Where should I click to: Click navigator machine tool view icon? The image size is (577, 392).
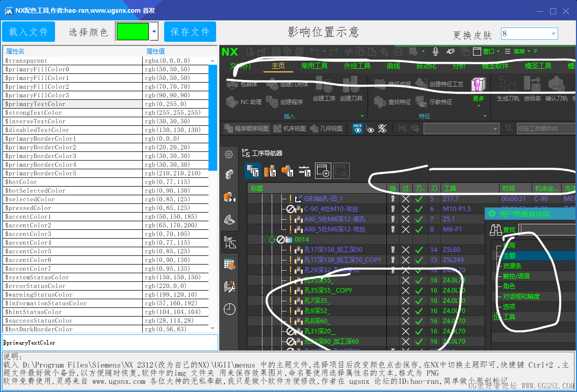270,171
